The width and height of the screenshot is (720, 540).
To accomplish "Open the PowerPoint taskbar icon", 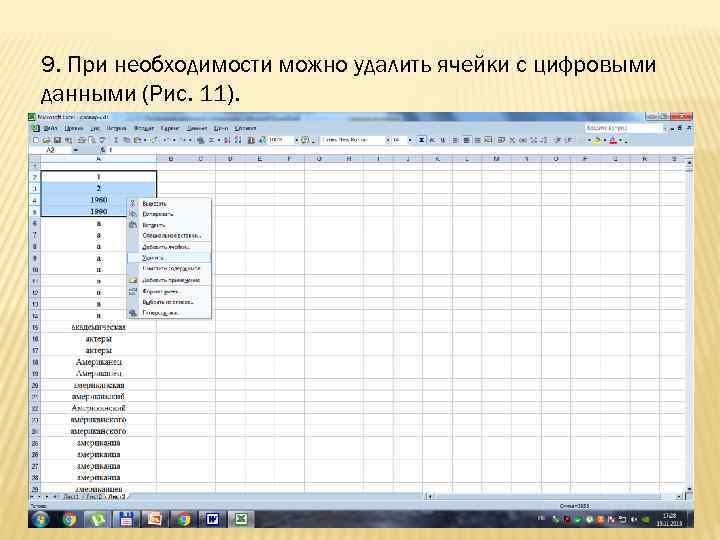I will (x=155, y=519).
